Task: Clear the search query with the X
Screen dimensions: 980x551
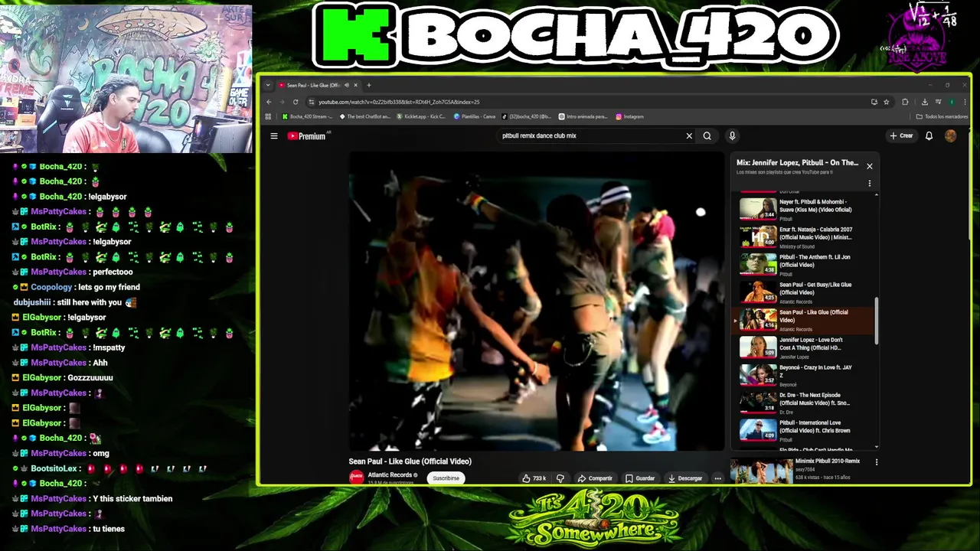Action: click(689, 136)
